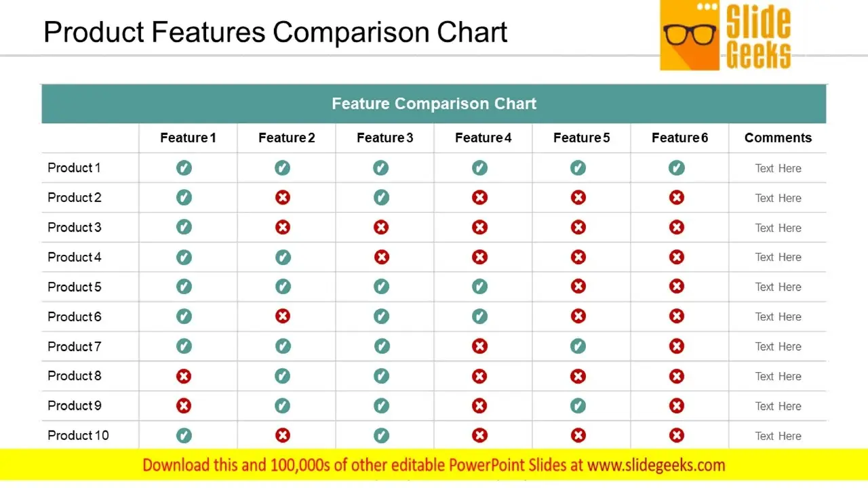Select the Product 5 row label
Screen dimensions: 868x488
[75, 287]
